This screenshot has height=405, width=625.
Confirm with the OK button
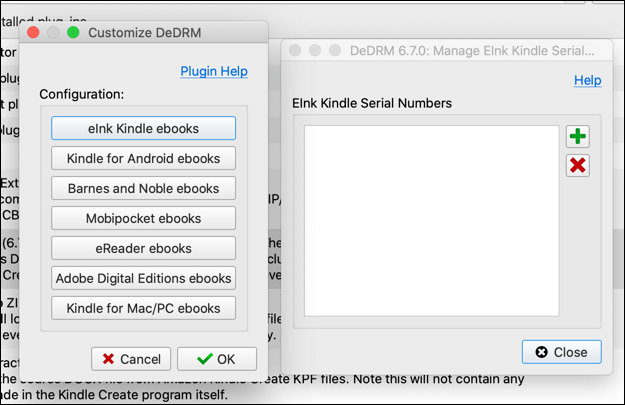(217, 359)
